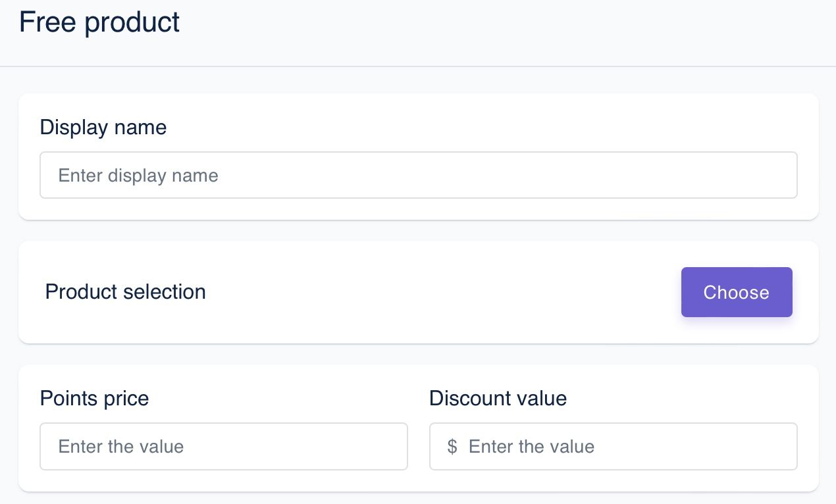Click the Display name card's blank area
This screenshot has height=504, width=836.
(x=461, y=125)
